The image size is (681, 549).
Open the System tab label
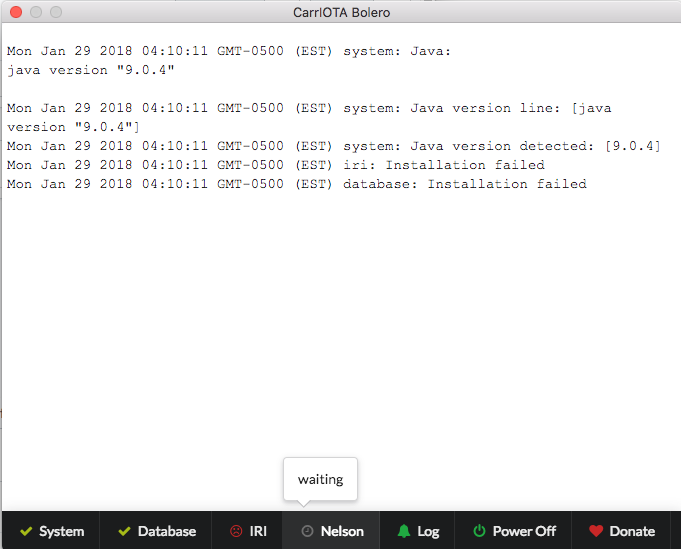click(62, 531)
